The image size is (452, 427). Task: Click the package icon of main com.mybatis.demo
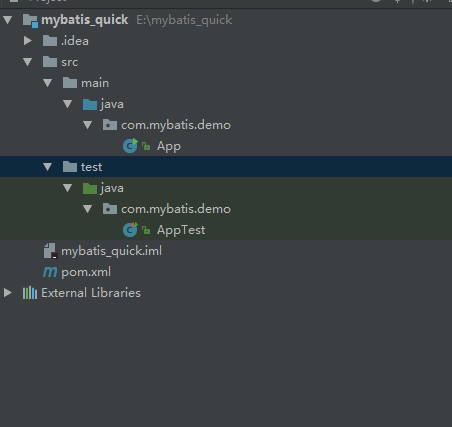[110, 125]
